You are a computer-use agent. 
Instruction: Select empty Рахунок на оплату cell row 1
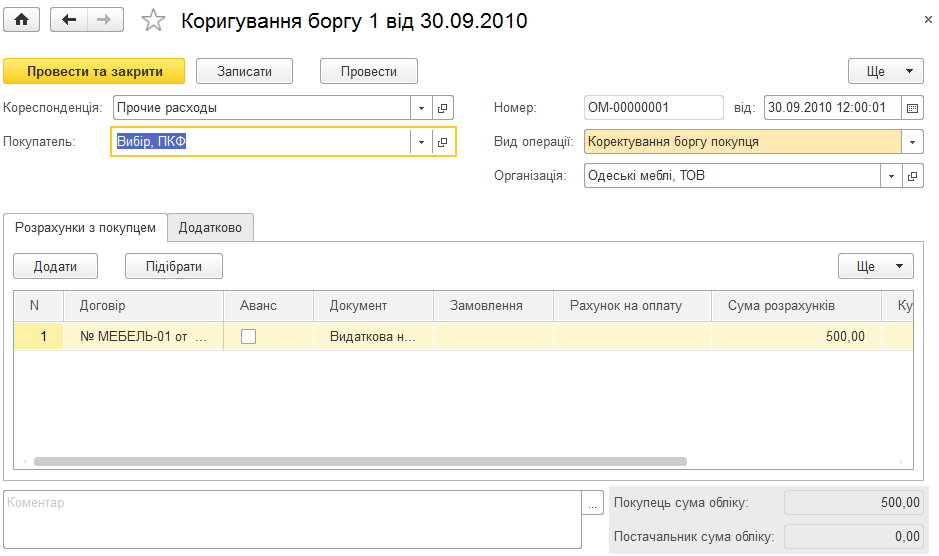[632, 337]
